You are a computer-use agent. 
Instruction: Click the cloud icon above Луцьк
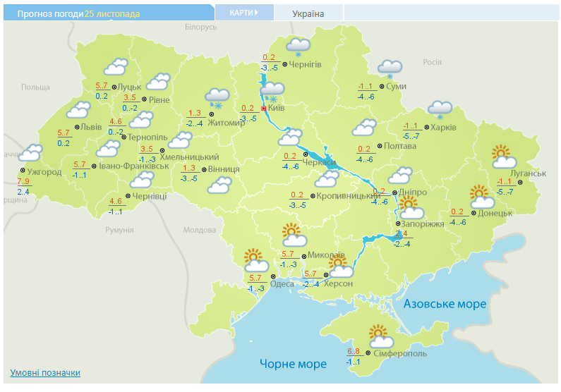tap(115, 68)
